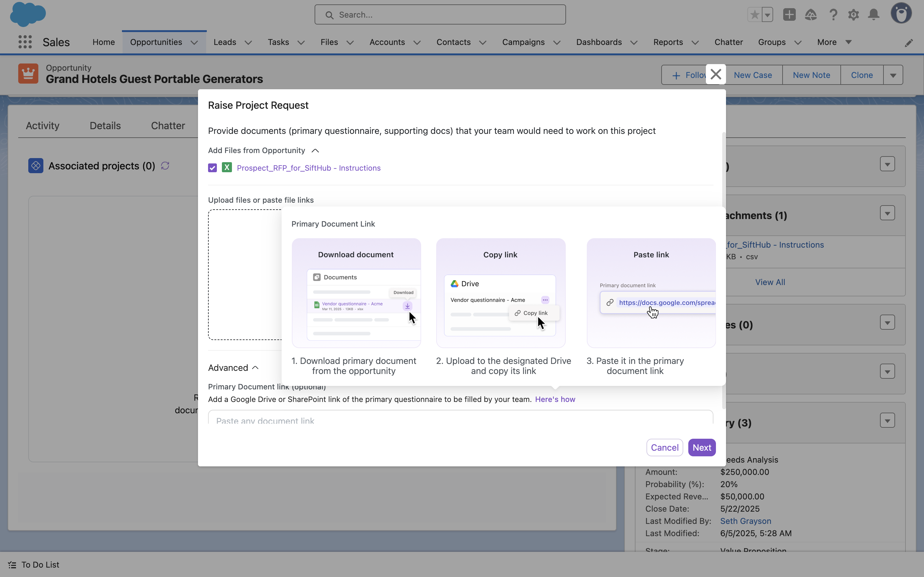The width and height of the screenshot is (924, 577).
Task: Switch to the Details tab
Action: point(105,126)
